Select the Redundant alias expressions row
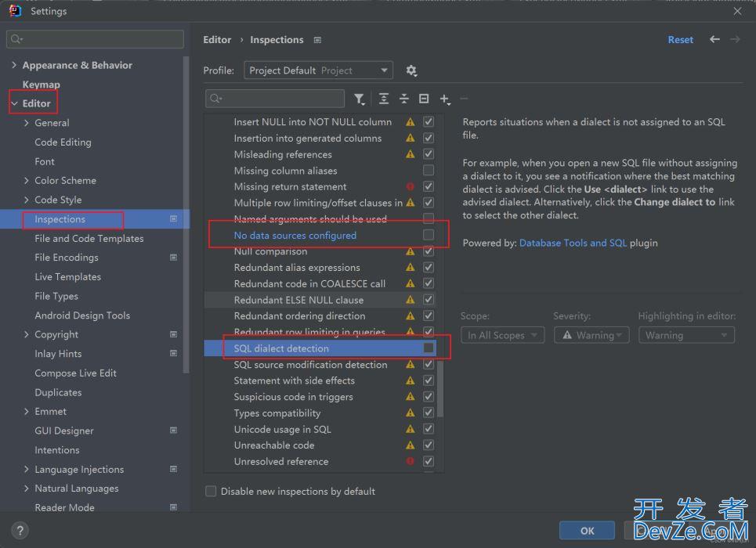The image size is (756, 548). (x=320, y=268)
